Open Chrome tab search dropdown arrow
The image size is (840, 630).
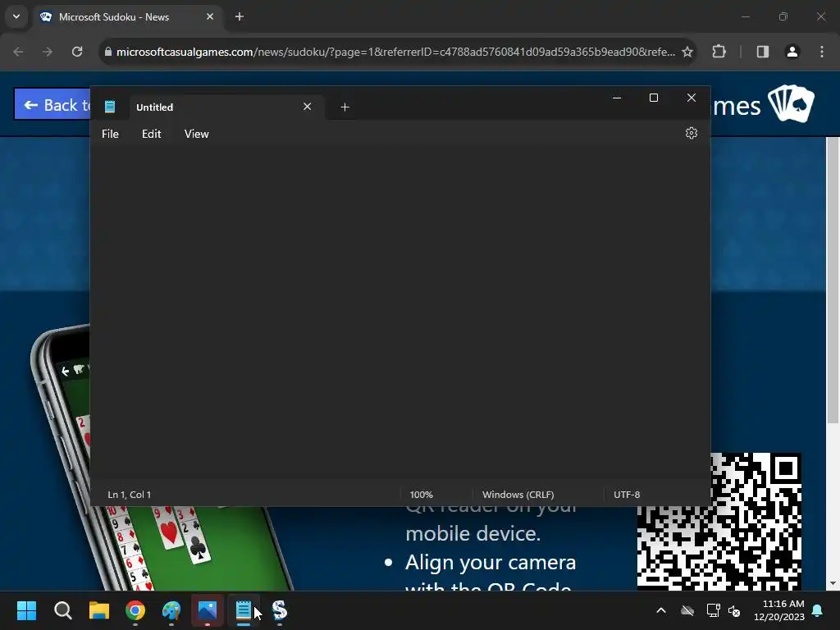[16, 16]
